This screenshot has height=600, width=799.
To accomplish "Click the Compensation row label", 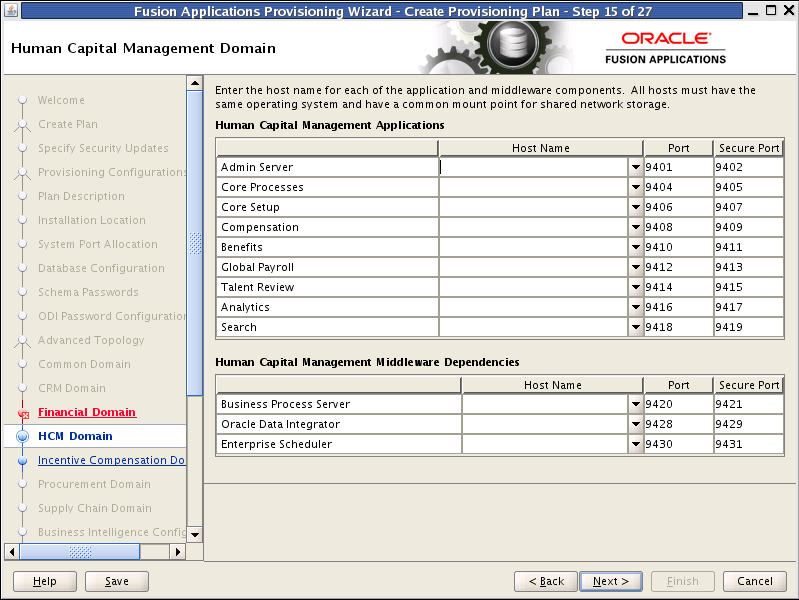I will 260,227.
